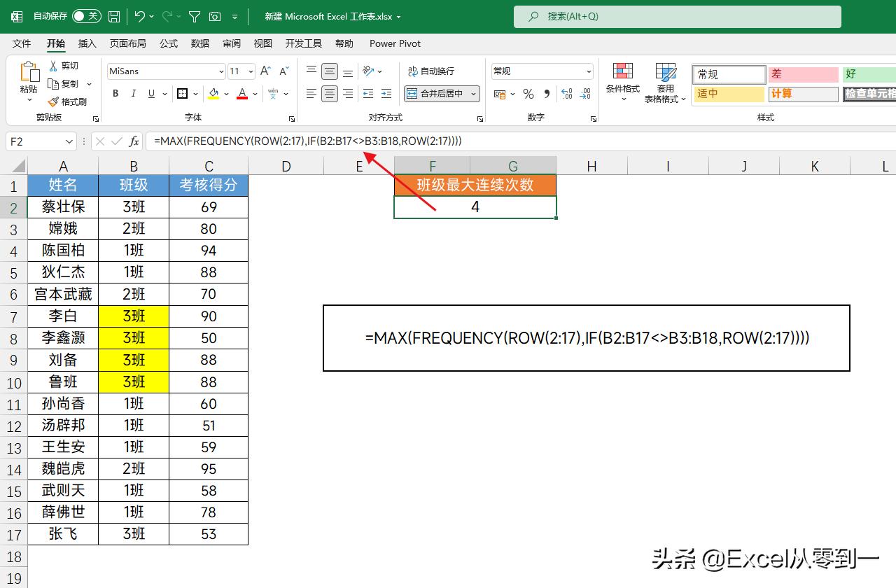Open the MiSans font name dropdown
The height and width of the screenshot is (588, 896).
(x=221, y=71)
